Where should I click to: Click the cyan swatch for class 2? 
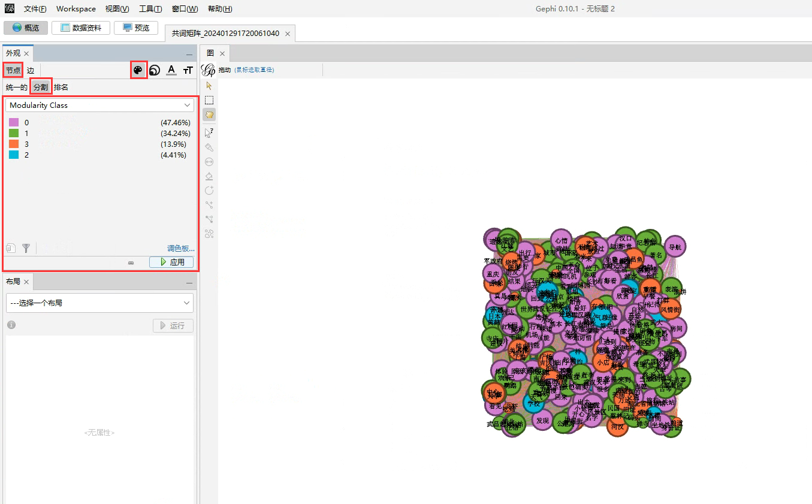[x=14, y=155]
